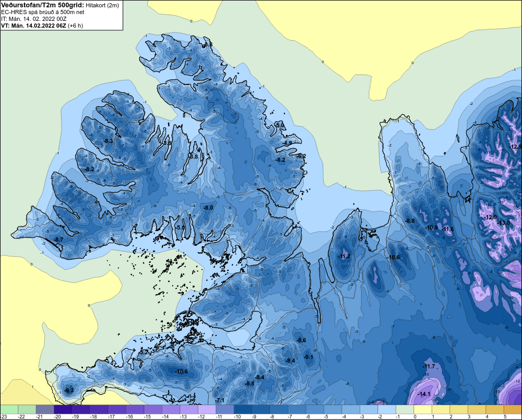
Task: Click the -5.2 temperature label
Action: point(144,352)
